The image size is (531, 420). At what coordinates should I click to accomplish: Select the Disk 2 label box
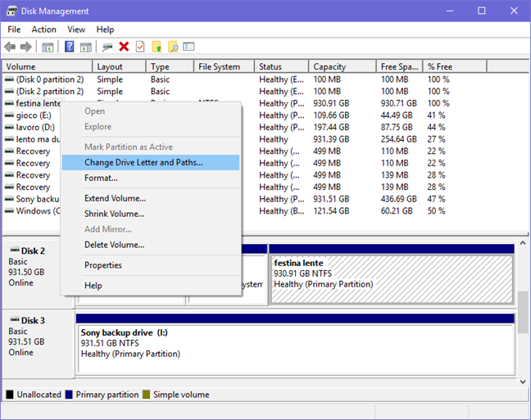coord(39,273)
